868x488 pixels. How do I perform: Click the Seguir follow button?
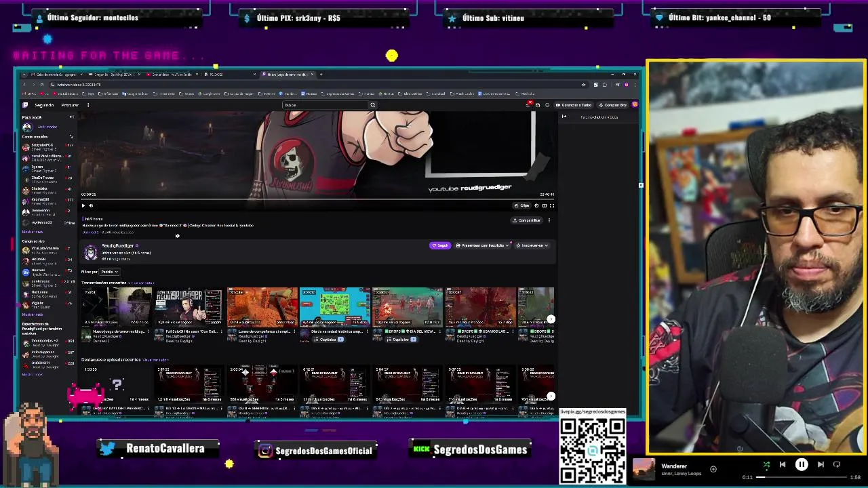(440, 245)
